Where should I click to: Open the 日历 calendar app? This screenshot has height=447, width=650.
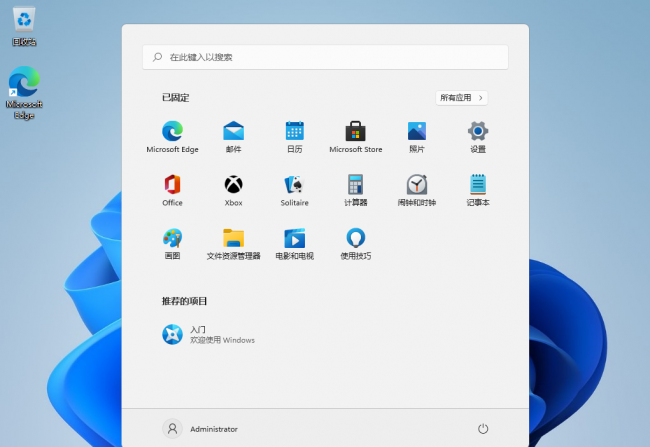(x=295, y=137)
